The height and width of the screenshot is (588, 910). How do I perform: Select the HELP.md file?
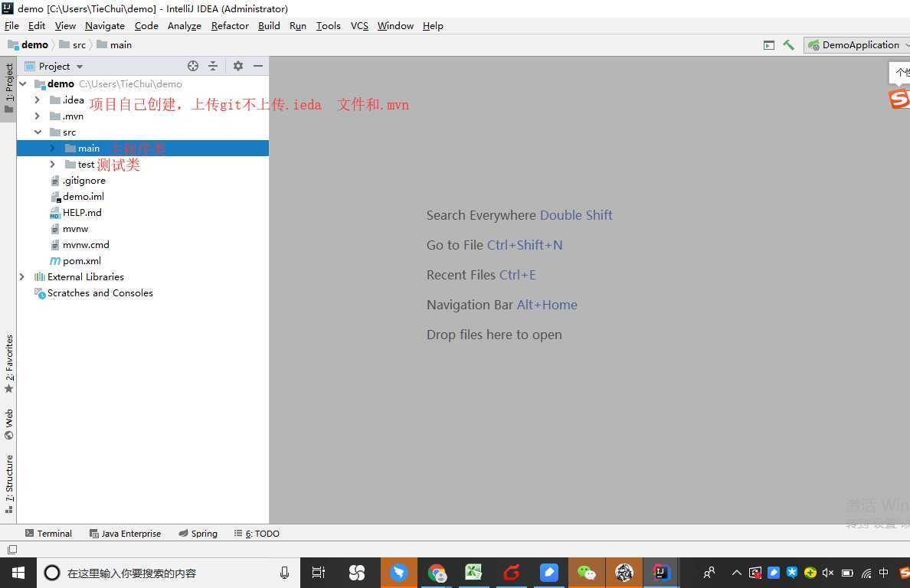point(82,213)
